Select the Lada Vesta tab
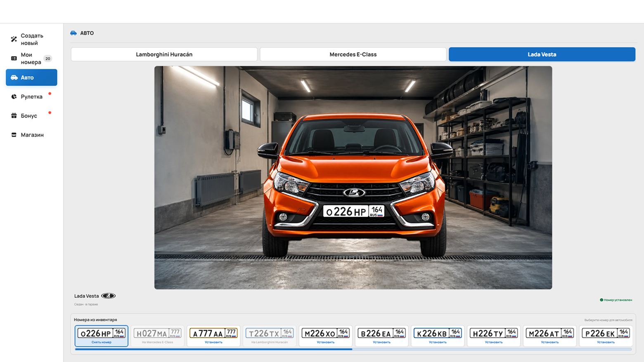644x362 pixels. 542,54
